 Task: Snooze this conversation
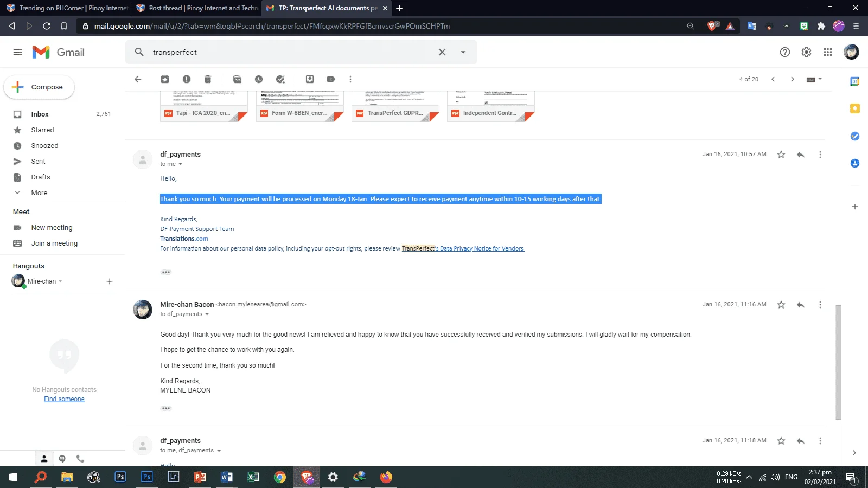coord(259,79)
